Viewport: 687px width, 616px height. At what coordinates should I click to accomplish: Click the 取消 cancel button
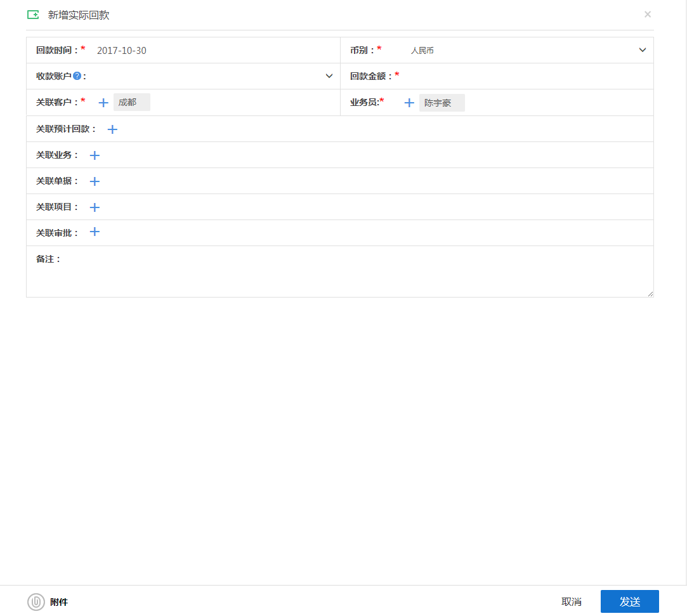[x=572, y=602]
